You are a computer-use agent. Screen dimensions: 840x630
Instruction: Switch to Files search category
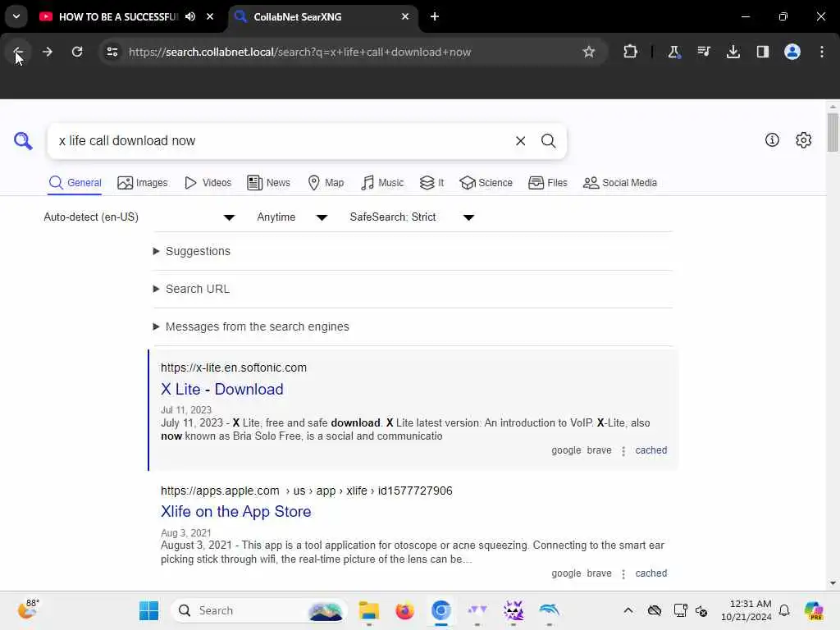click(547, 183)
